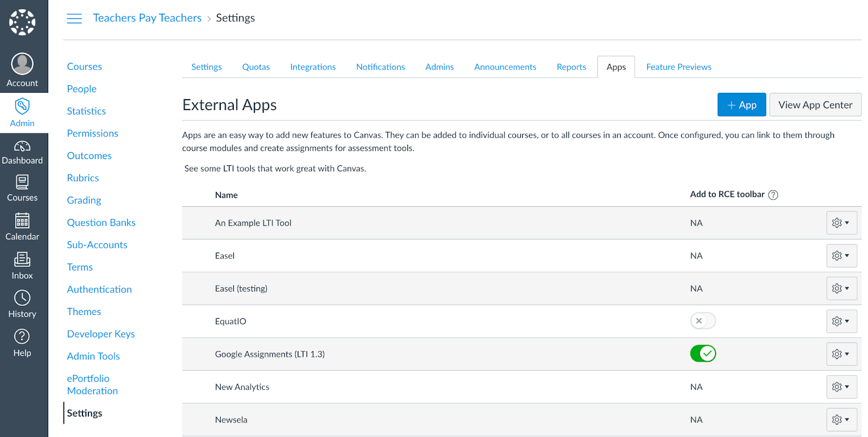Open the Developer Keys link

pyautogui.click(x=101, y=334)
